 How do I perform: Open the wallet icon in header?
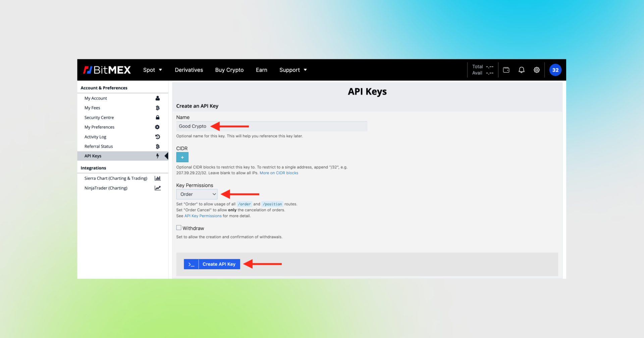point(506,70)
